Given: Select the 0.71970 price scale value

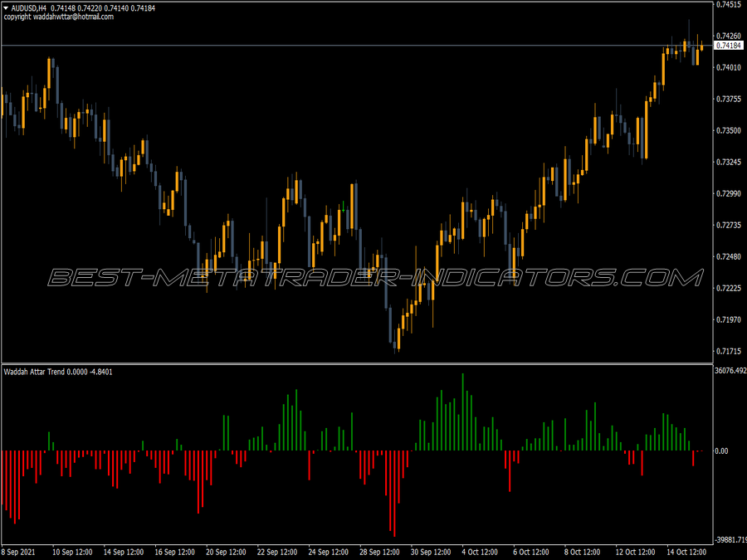Looking at the screenshot, I should (729, 319).
